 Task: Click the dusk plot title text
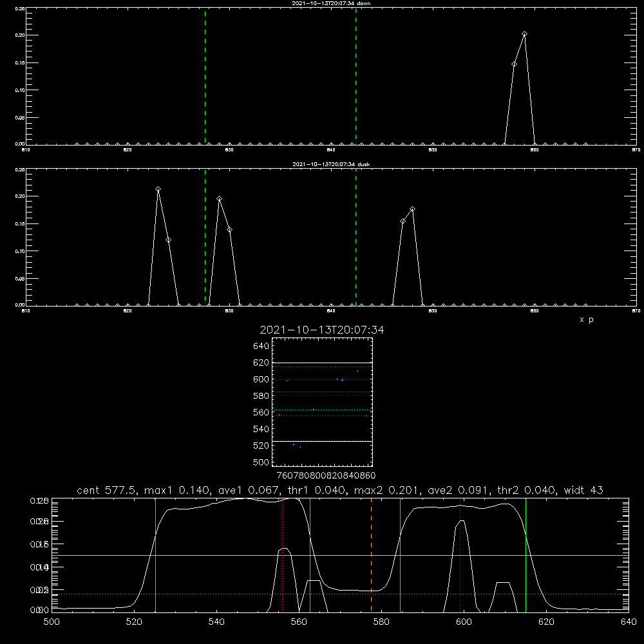point(331,164)
